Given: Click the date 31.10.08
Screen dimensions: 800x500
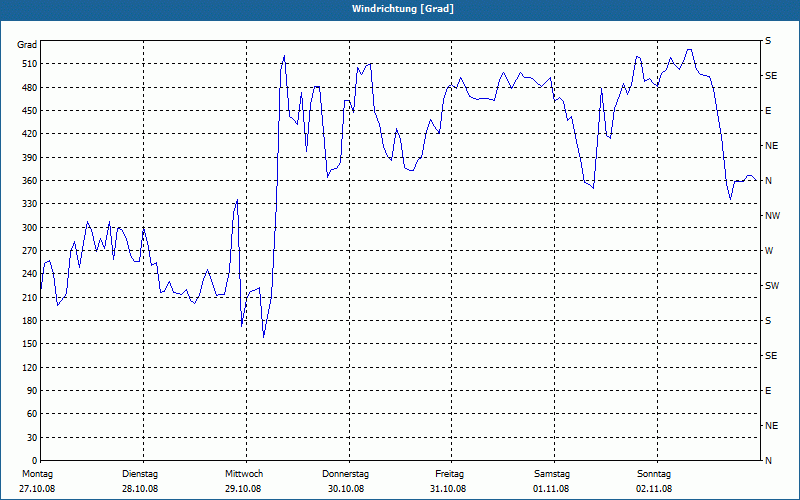Looking at the screenshot, I should [x=448, y=489].
